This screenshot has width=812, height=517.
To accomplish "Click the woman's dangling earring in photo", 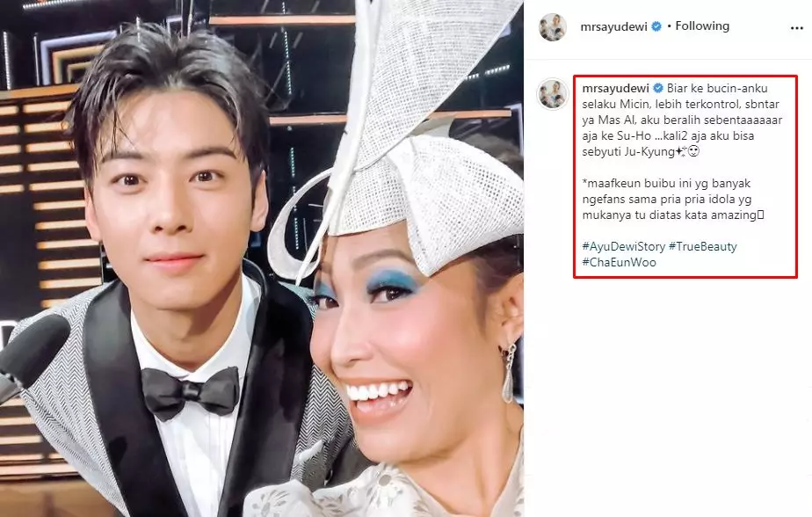I will (x=509, y=373).
